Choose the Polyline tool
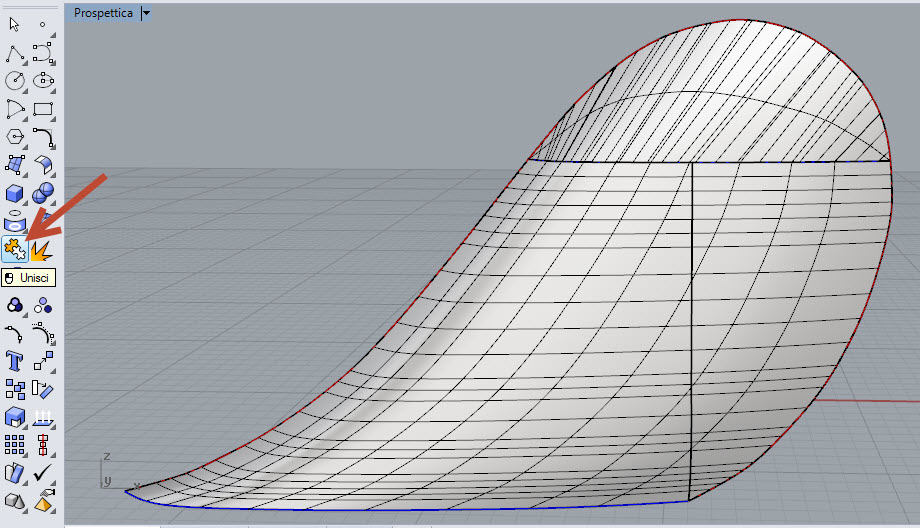 tap(15, 53)
